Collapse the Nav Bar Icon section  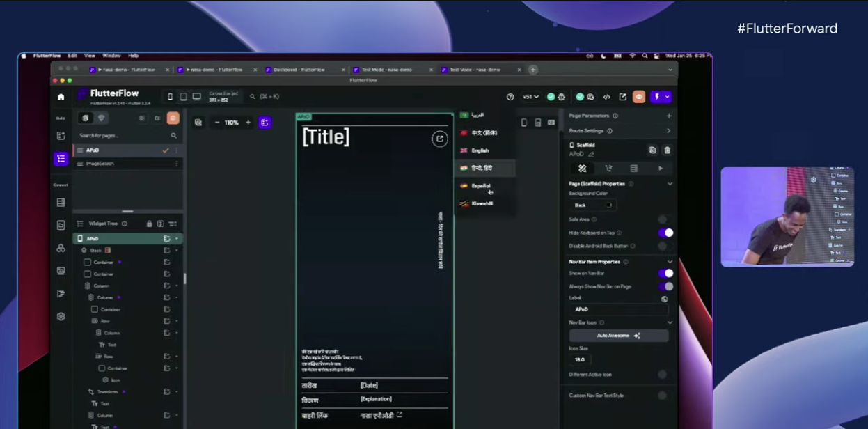pyautogui.click(x=670, y=322)
